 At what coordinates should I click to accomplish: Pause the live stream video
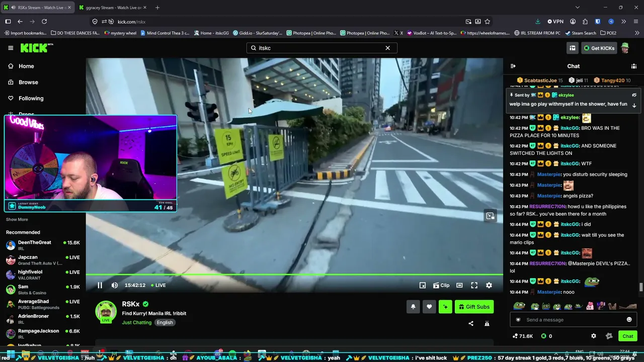coord(100,285)
